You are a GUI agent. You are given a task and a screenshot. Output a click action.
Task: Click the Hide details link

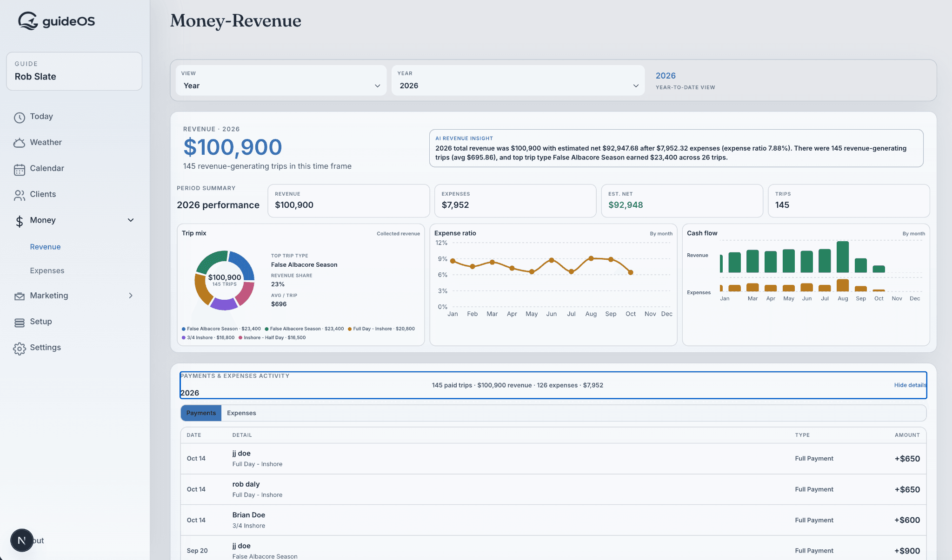click(910, 385)
